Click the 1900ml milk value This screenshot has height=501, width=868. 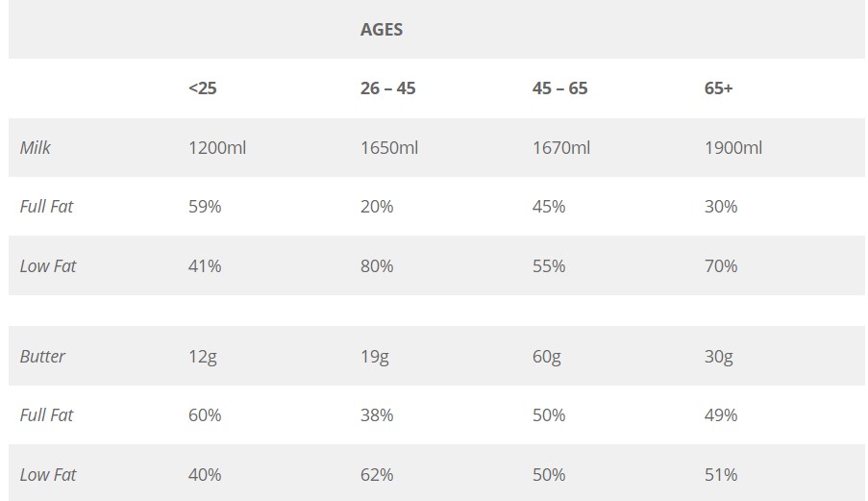point(733,148)
